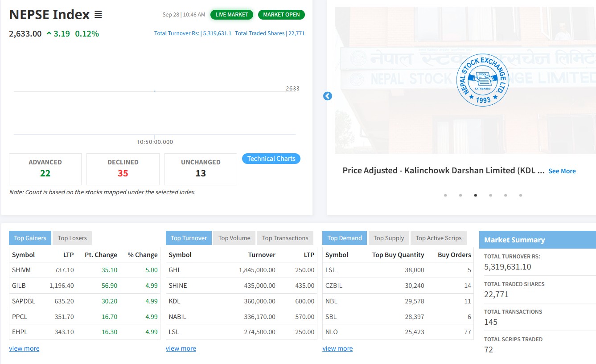The width and height of the screenshot is (596, 364).
Task: Click the CZBIL symbol in Top Demand
Action: pos(333,286)
